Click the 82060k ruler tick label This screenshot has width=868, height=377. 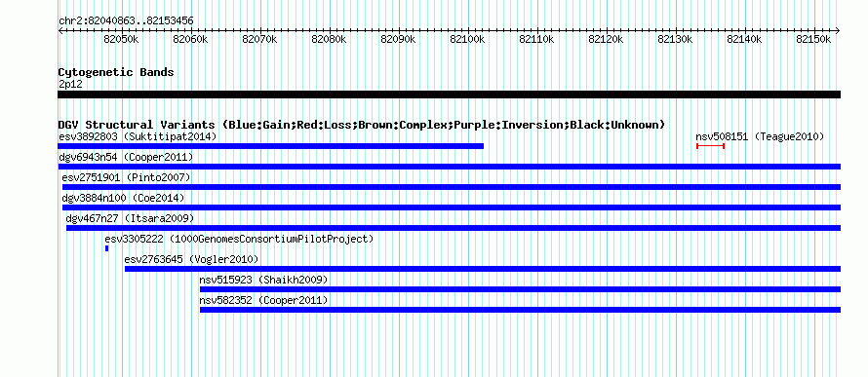tap(190, 39)
